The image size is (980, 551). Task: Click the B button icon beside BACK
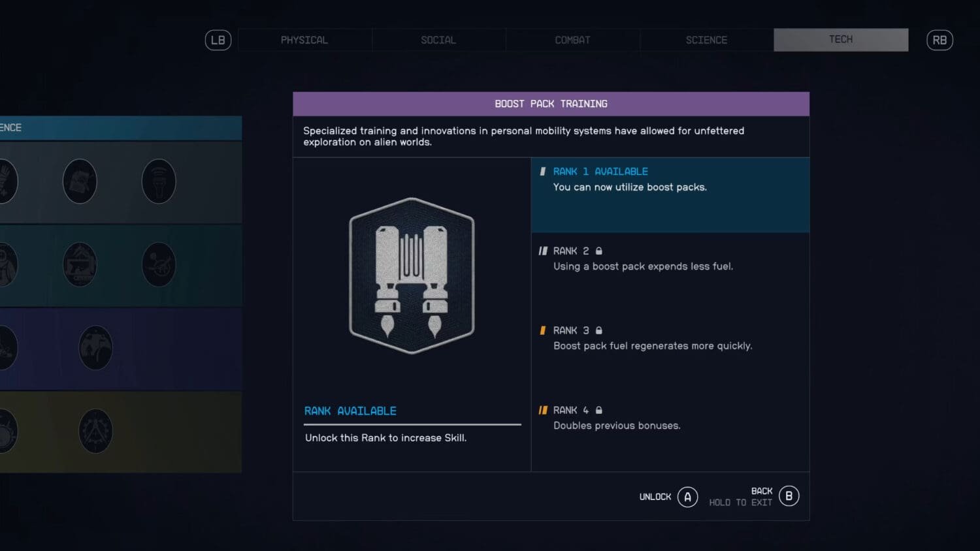(789, 496)
